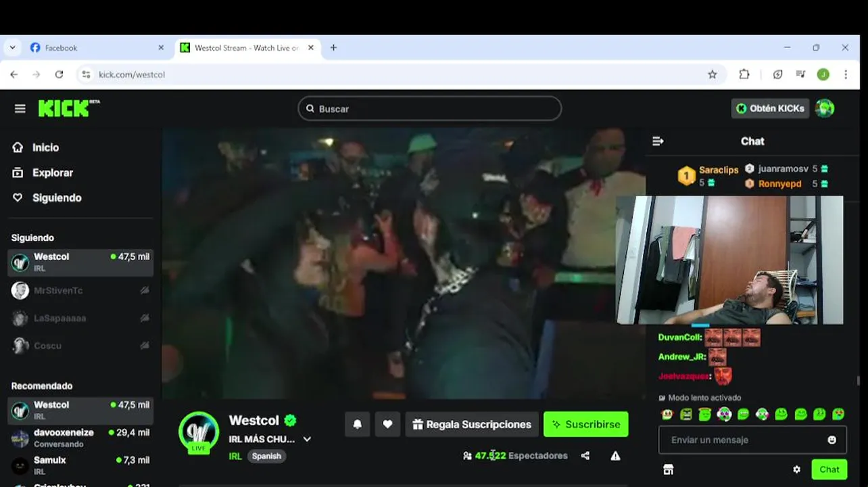The height and width of the screenshot is (487, 868).
Task: Open MrStivenTc offline channel
Action: click(x=80, y=290)
